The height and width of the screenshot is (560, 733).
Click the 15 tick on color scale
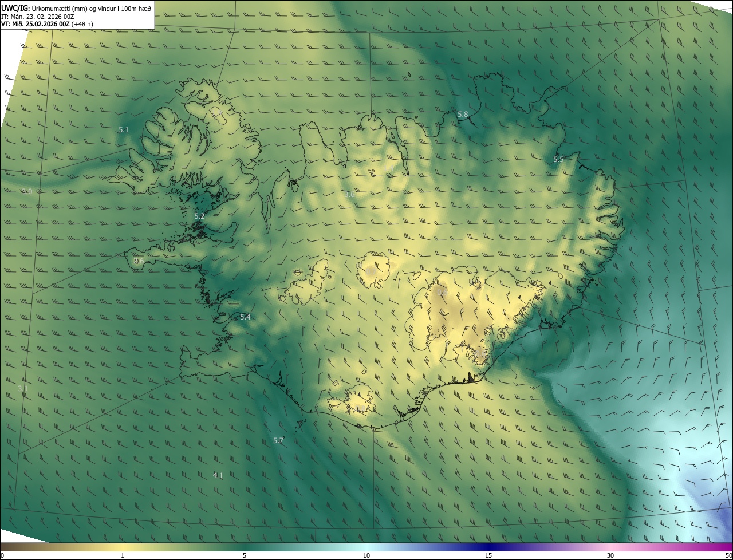[488, 555]
